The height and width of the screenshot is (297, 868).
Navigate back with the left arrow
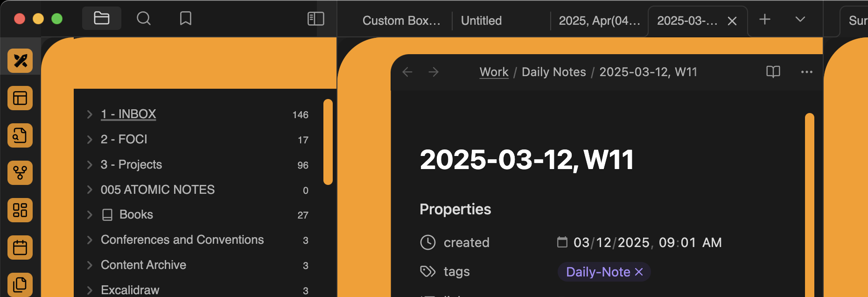(407, 72)
